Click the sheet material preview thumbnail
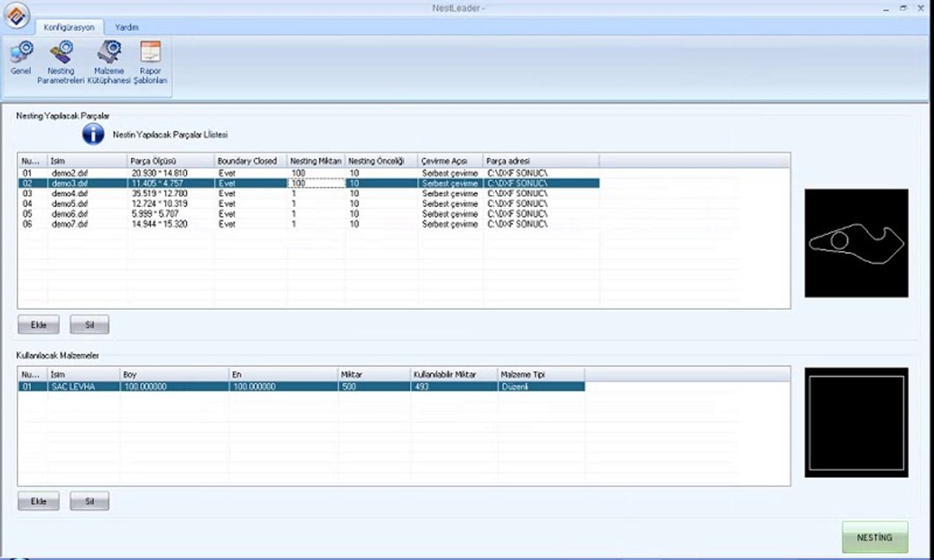934x560 pixels. [x=856, y=422]
